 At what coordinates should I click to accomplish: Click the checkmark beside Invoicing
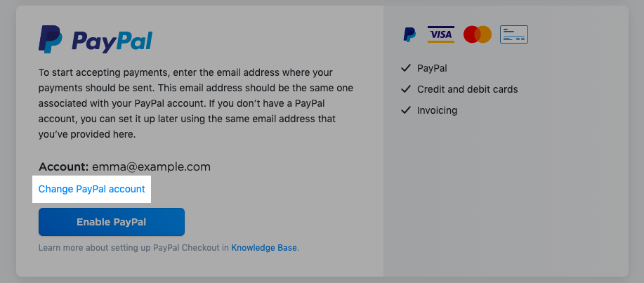[x=406, y=110]
